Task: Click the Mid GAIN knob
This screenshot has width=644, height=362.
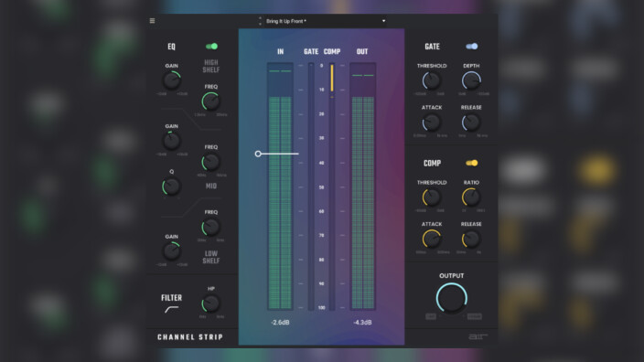Action: [x=172, y=141]
